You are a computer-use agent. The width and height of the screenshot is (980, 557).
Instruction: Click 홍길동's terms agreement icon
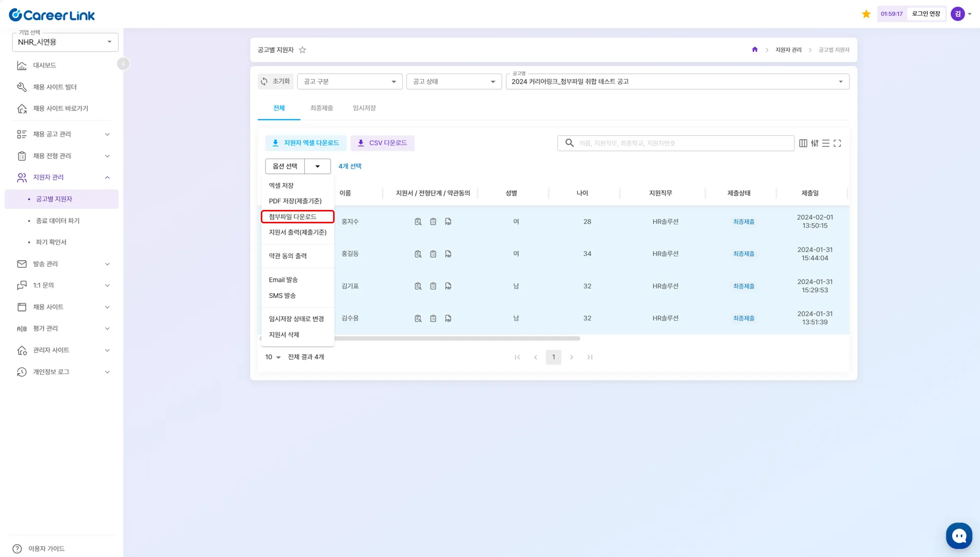(x=448, y=254)
